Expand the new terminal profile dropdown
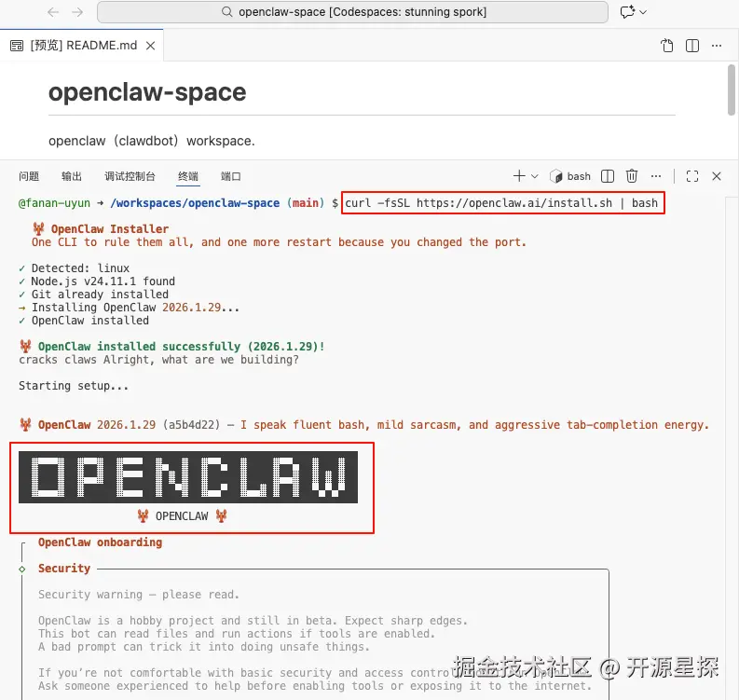Image resolution: width=739 pixels, height=700 pixels. 535,176
